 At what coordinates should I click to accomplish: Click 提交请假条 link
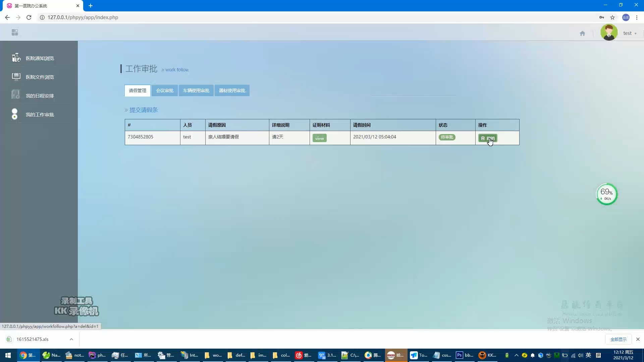point(143,109)
